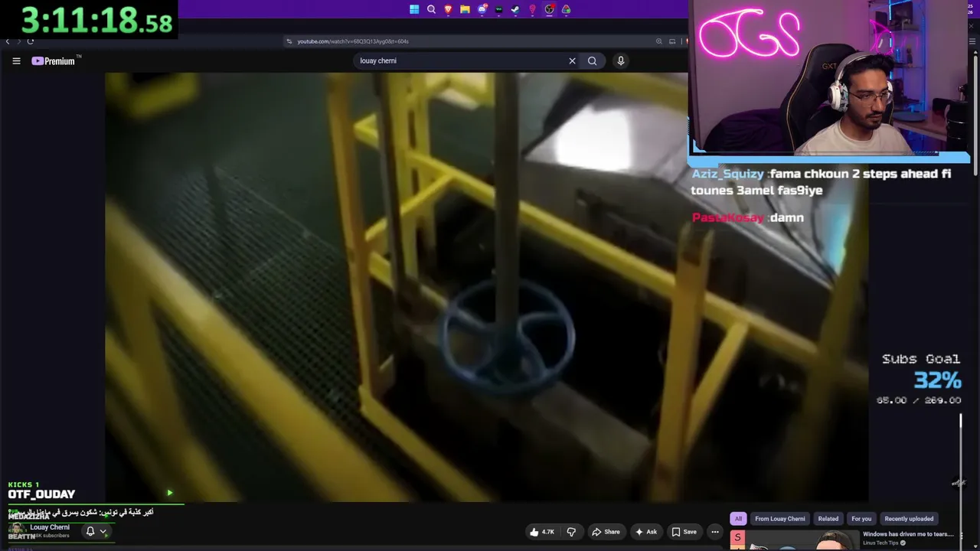
Task: Open File Explorer from the taskbar
Action: tap(465, 9)
